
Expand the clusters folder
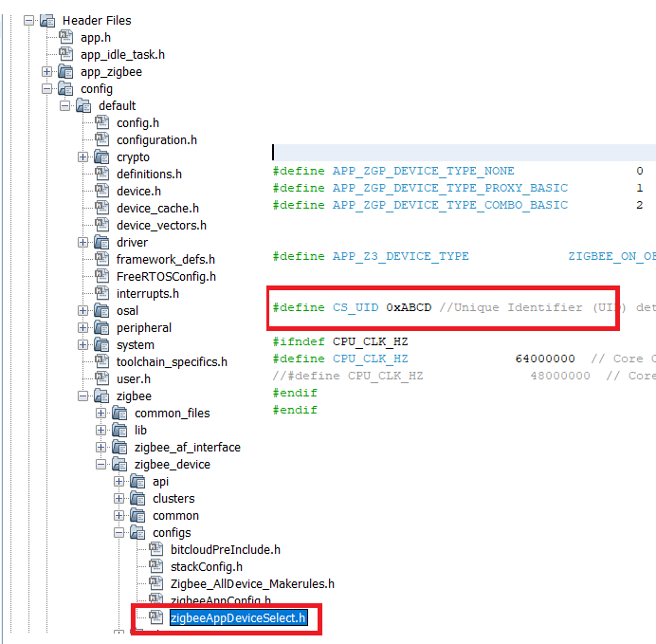coord(119,498)
